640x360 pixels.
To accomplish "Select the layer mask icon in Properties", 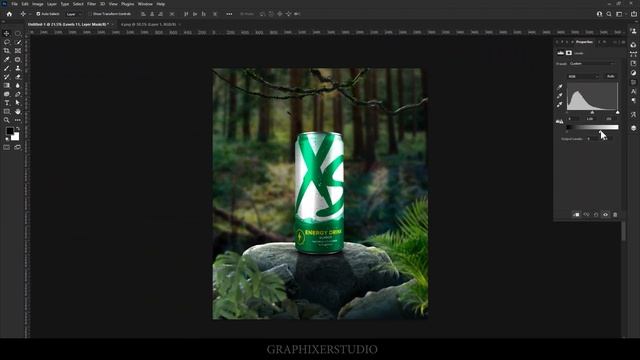I will (569, 53).
